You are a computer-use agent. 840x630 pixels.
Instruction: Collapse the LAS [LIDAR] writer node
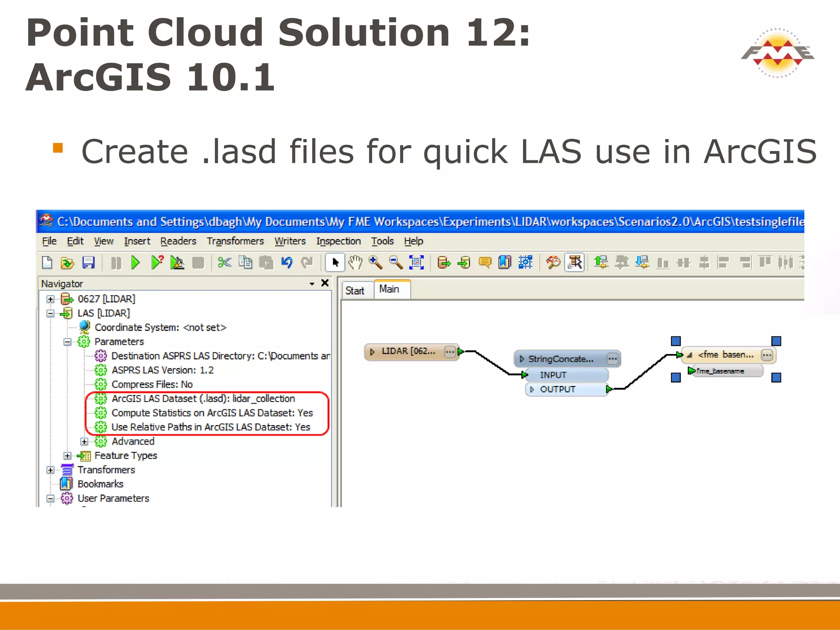[50, 314]
